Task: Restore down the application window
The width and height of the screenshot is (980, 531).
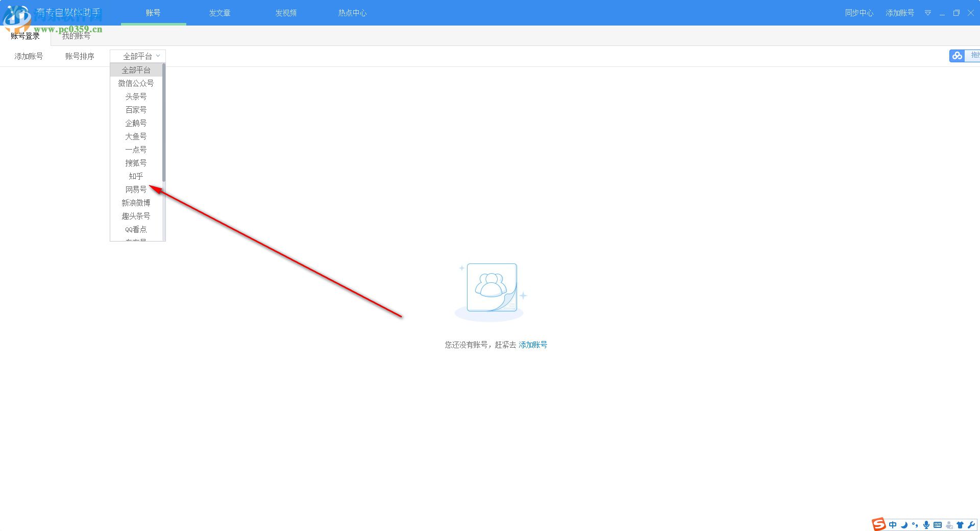Action: [957, 13]
